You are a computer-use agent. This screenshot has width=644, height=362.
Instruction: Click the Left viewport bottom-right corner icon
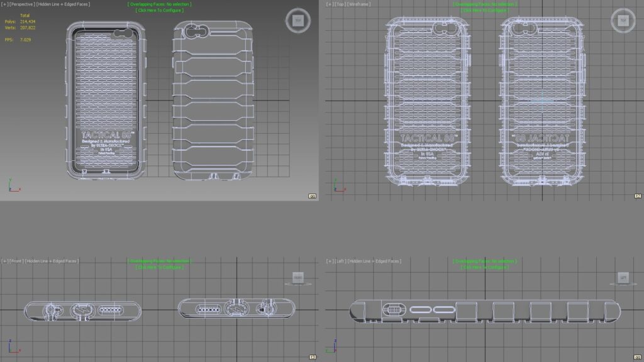coord(637,357)
